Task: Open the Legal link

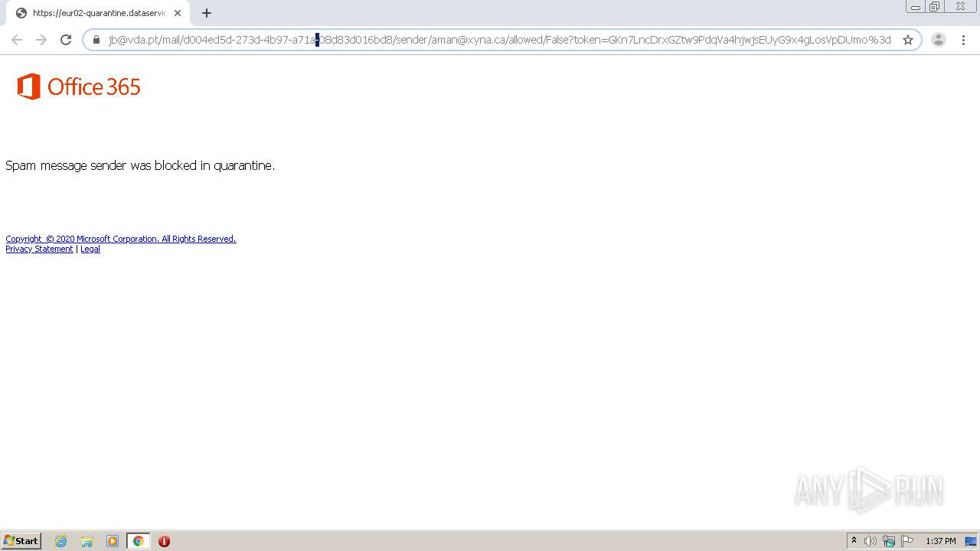Action: tap(90, 249)
